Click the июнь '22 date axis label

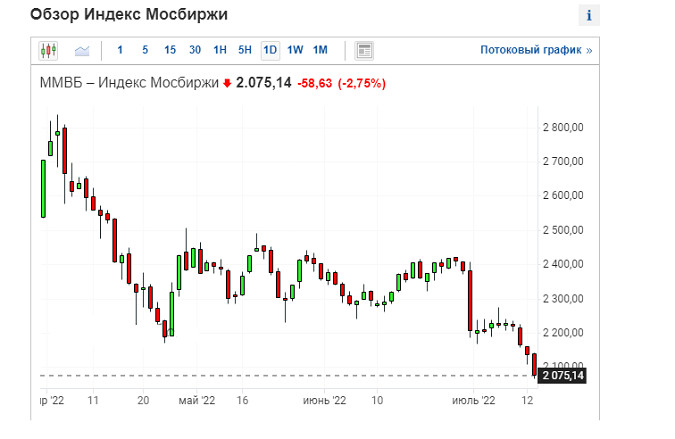(324, 400)
